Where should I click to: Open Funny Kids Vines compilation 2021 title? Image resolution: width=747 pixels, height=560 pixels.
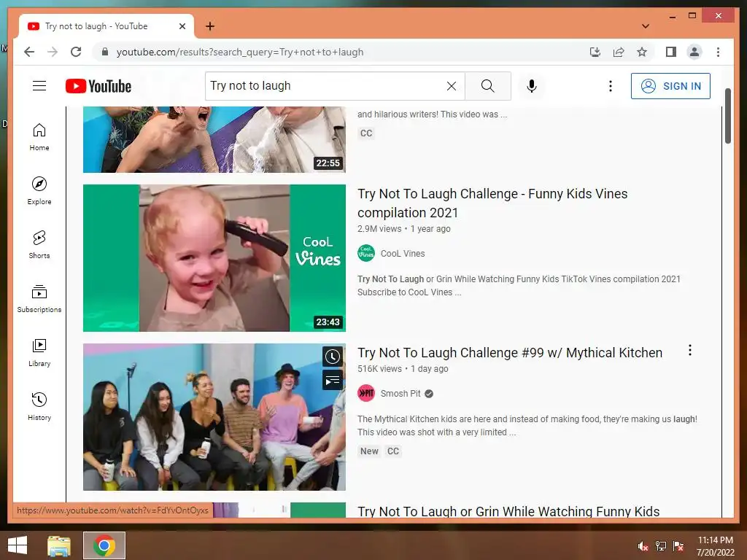click(x=492, y=203)
